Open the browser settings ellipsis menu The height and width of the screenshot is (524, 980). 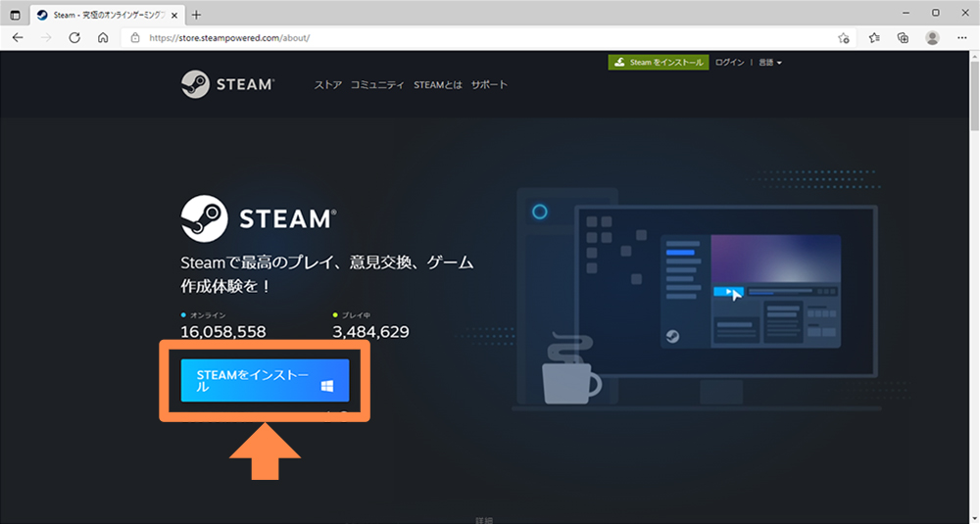coord(961,37)
